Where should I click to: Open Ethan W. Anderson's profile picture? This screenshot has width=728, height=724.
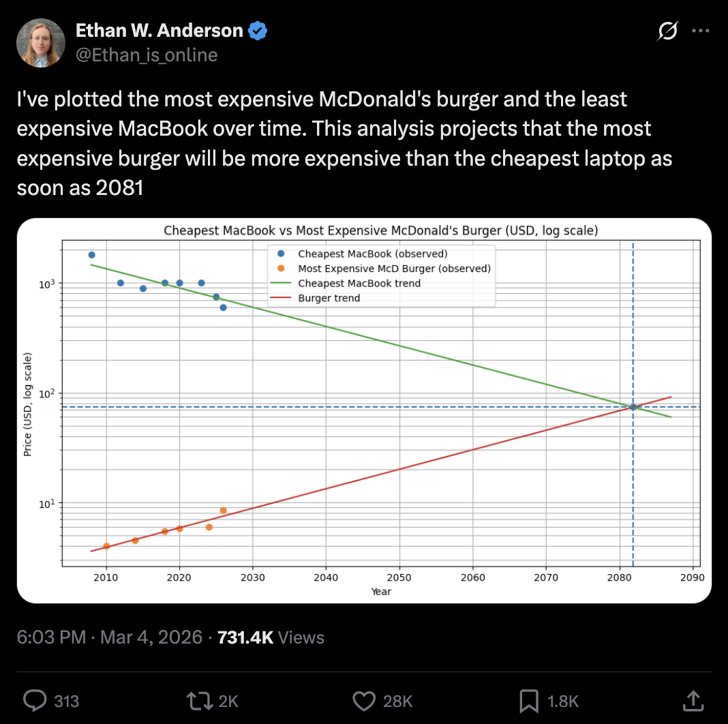tap(41, 42)
